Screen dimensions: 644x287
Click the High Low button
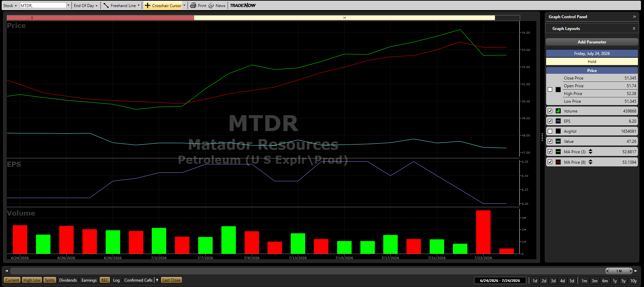(32, 280)
